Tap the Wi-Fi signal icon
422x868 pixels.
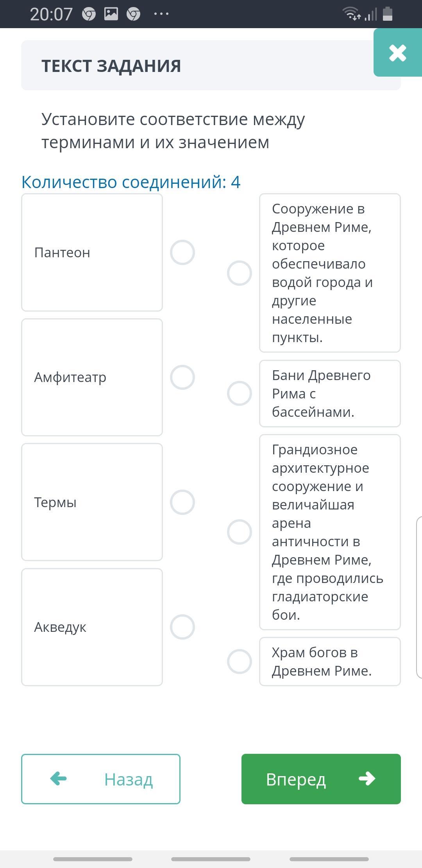pyautogui.click(x=351, y=14)
